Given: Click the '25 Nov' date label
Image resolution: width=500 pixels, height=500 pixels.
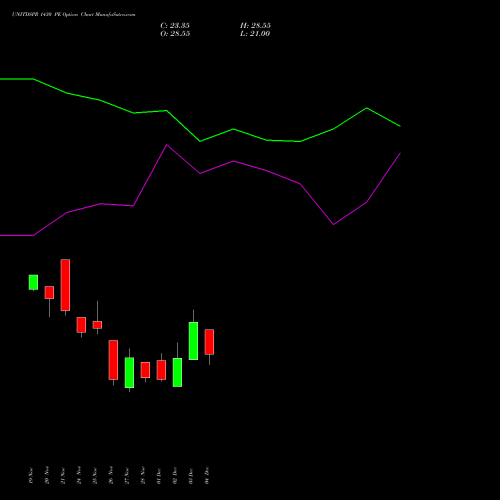Looking at the screenshot, I should pos(95,475).
